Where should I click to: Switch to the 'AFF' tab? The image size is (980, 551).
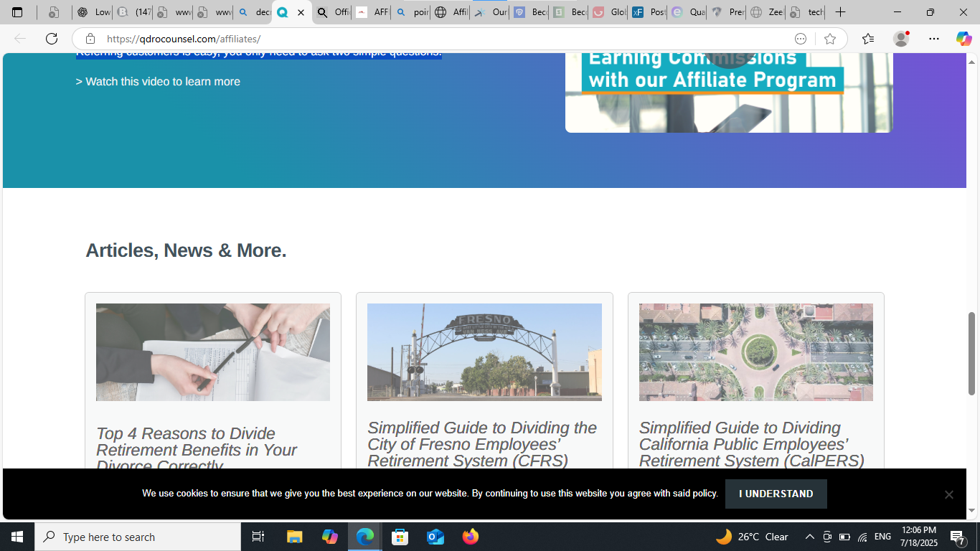coord(372,12)
